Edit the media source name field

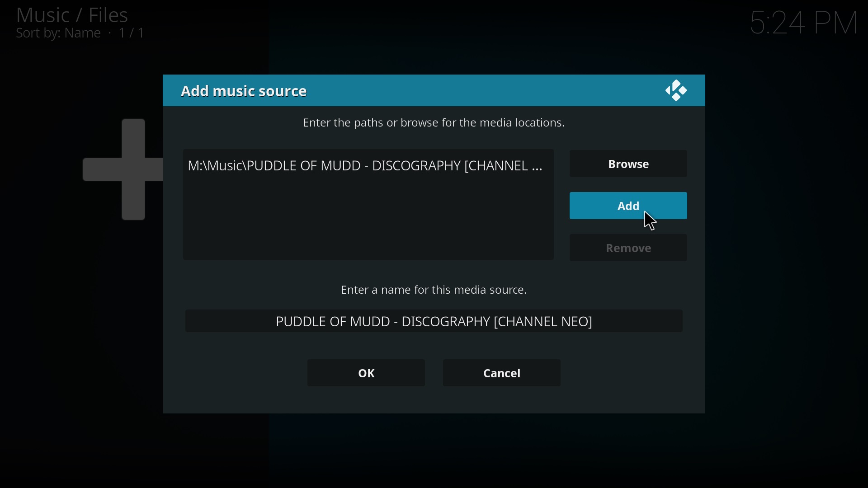434,321
